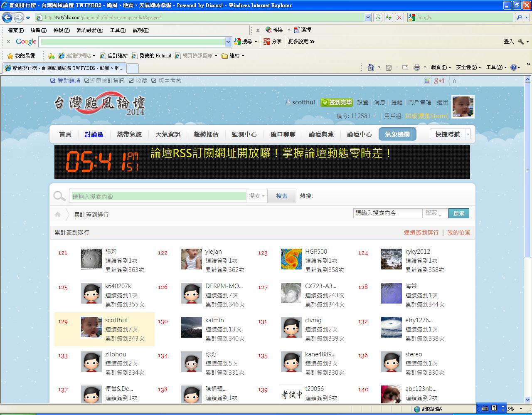Click user name zilohou
The image size is (532, 415).
pos(116,354)
